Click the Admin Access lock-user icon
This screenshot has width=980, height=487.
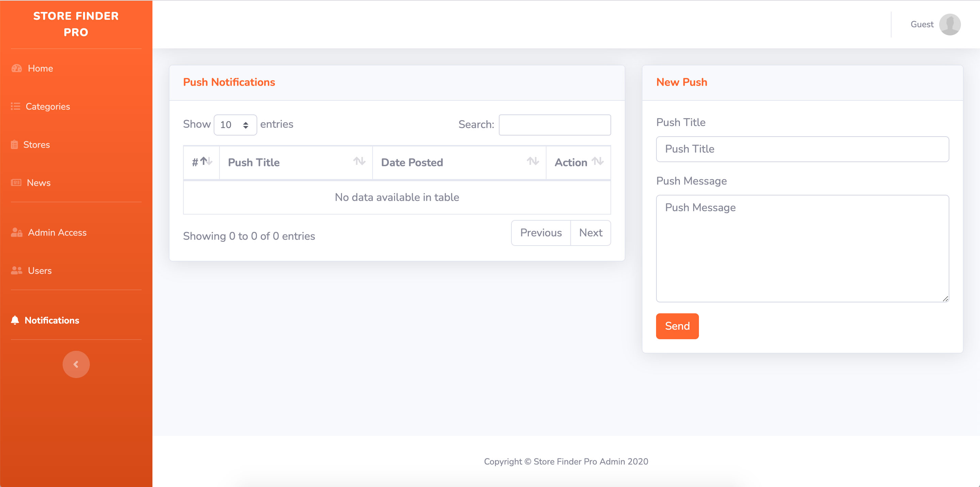16,233
